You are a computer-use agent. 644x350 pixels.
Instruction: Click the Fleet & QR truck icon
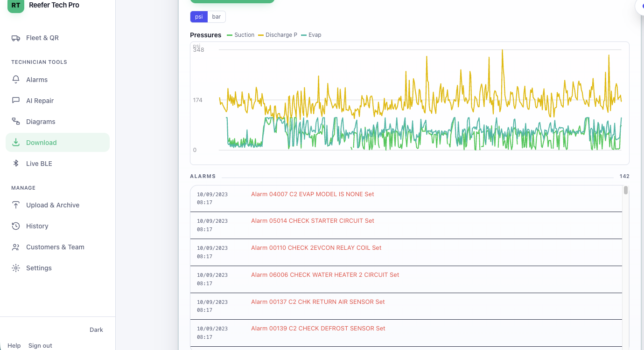[16, 38]
